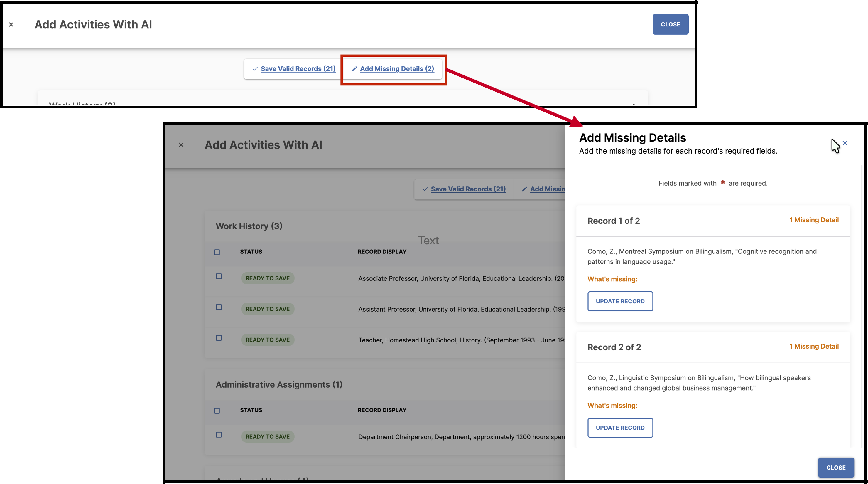The image size is (868, 484).
Task: Click READY TO SAVE badge for Assistant Professor
Action: (x=268, y=309)
